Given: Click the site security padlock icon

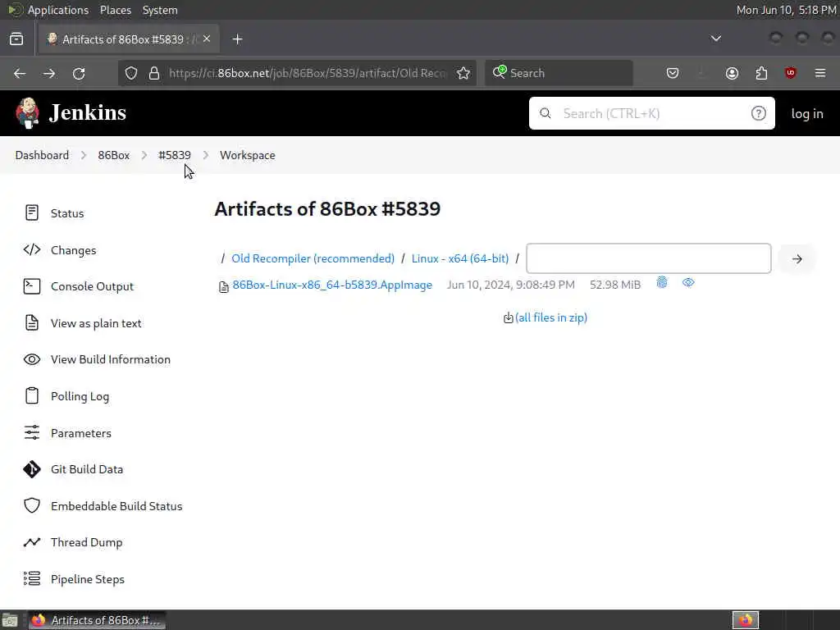Looking at the screenshot, I should click(154, 73).
